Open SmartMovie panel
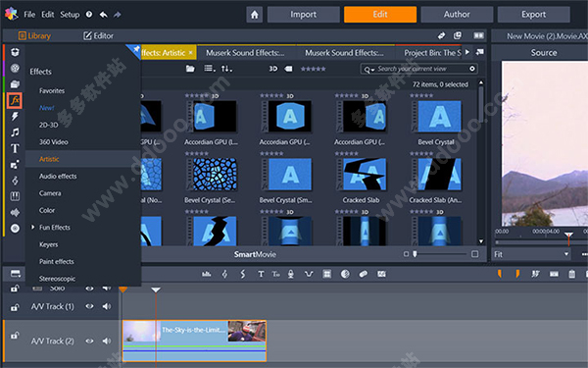 (255, 254)
